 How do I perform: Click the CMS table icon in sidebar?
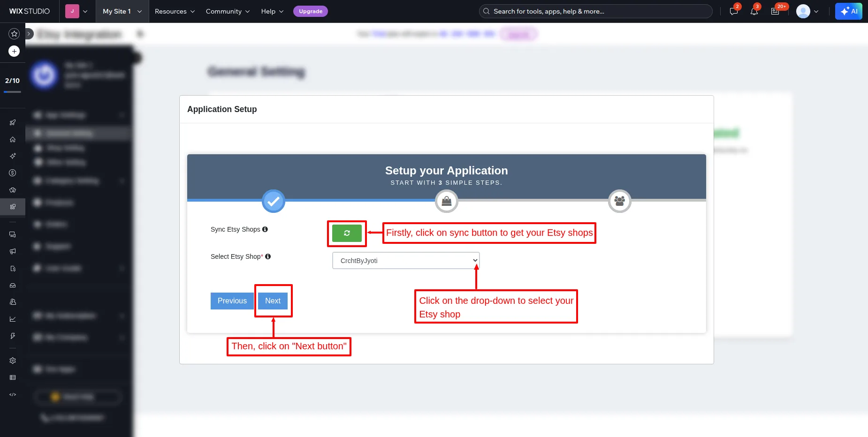click(13, 377)
